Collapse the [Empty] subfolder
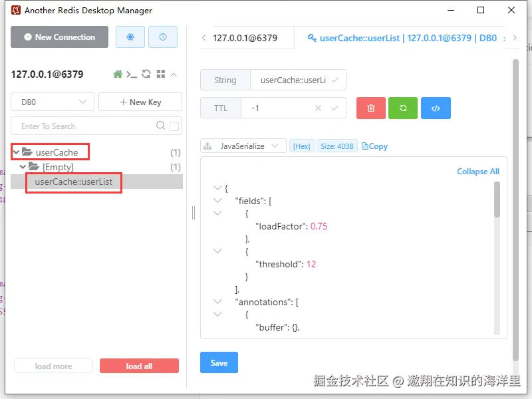The image size is (532, 399). (23, 167)
